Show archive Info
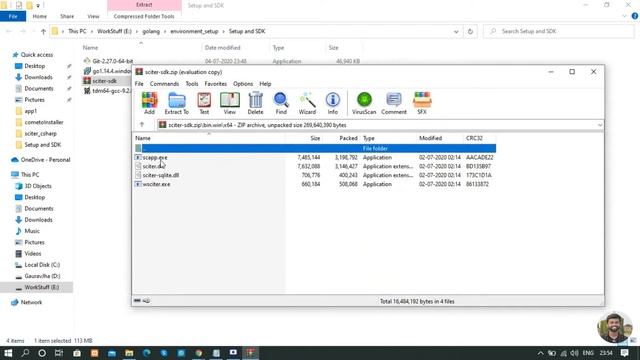This screenshot has width=640, height=360. (x=333, y=103)
